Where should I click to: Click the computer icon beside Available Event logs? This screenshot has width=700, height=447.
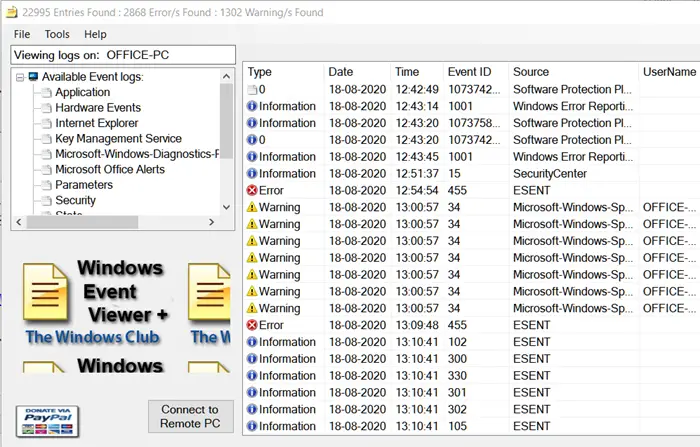tap(33, 77)
